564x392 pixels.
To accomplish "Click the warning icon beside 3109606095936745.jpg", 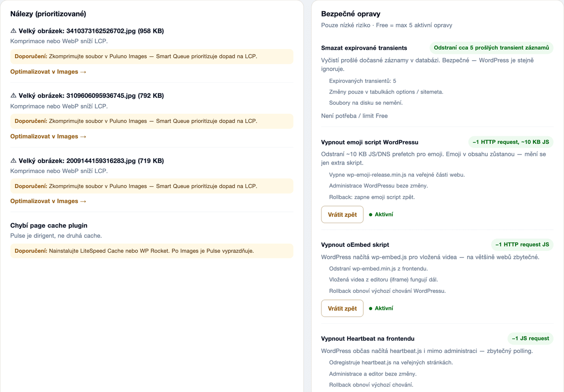I will (14, 96).
